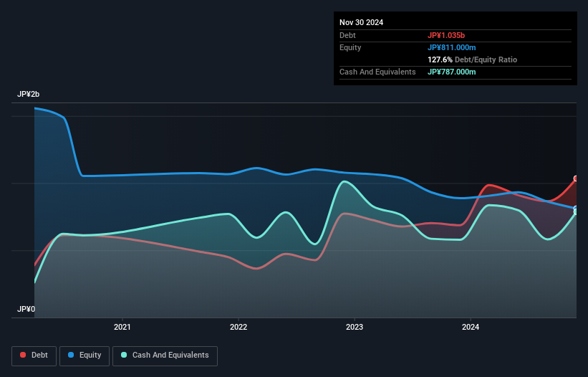Toggle the Equity series legend button

point(85,355)
